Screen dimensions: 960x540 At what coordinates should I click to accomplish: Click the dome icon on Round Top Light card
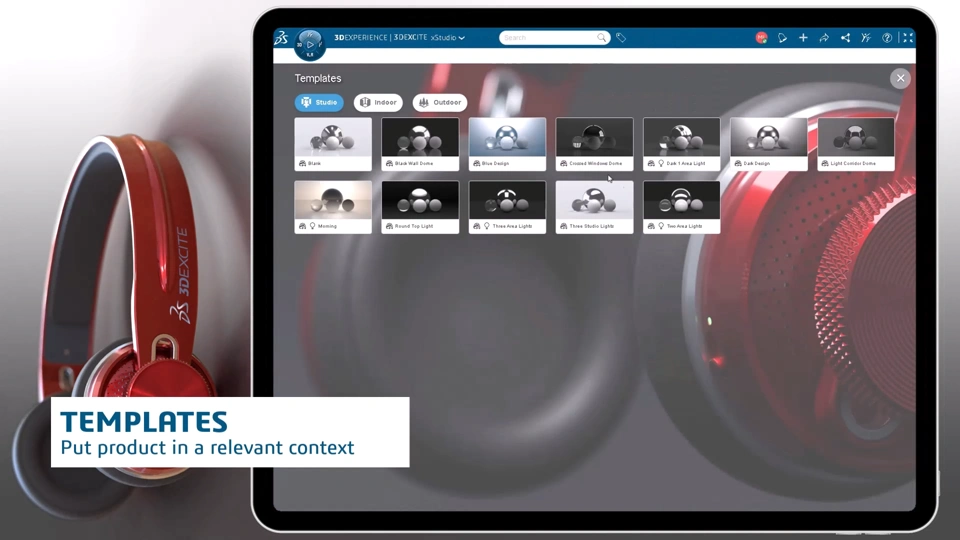[x=389, y=226]
